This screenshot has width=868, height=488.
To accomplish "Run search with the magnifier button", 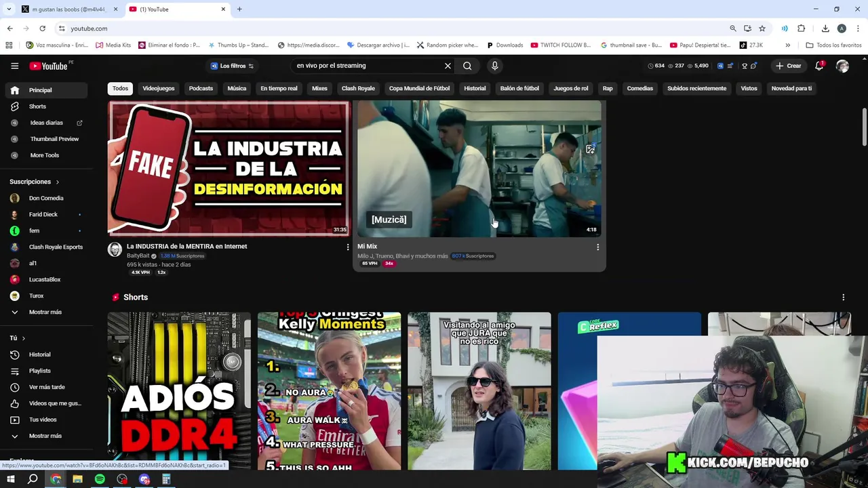I will point(467,66).
